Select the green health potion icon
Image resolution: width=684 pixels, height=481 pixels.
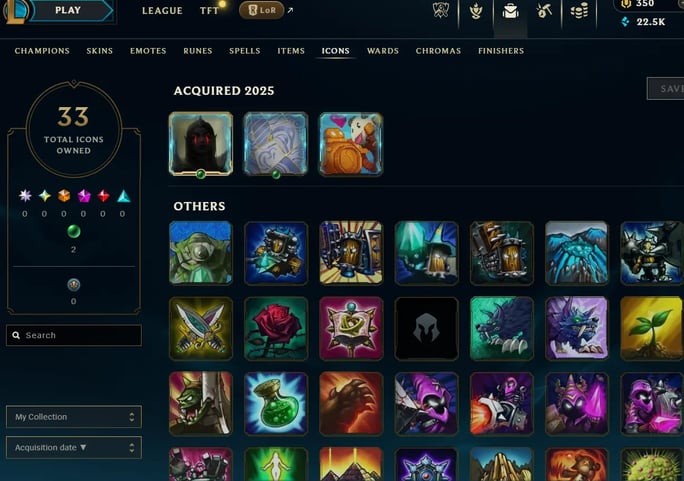tap(276, 404)
